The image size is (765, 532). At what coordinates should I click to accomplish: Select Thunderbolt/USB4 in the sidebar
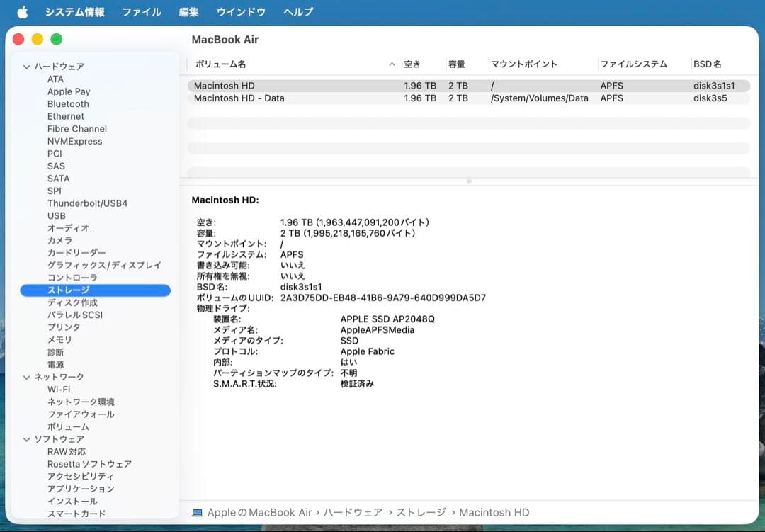[86, 203]
